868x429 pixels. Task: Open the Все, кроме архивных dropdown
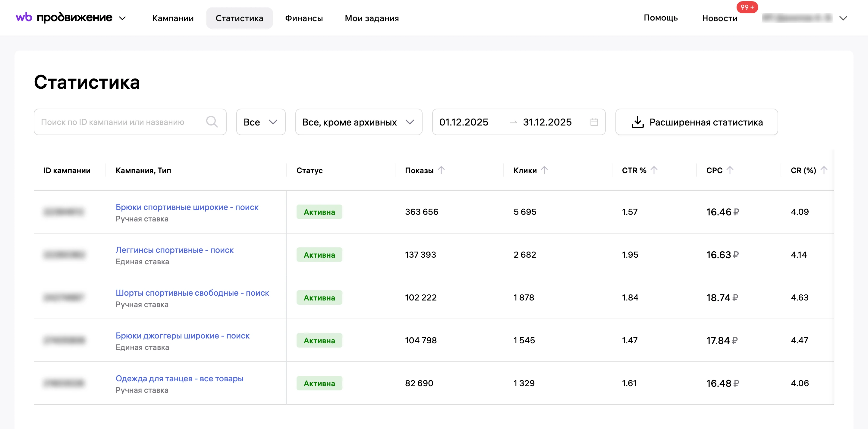tap(359, 122)
